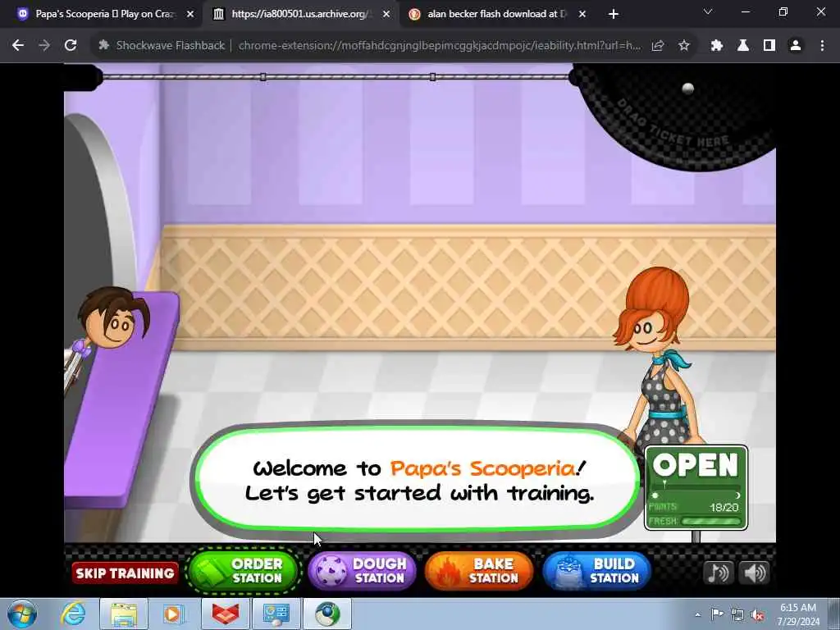Viewport: 840px width, 630px height.
Task: Open the Chrome profile icon
Action: click(x=796, y=46)
